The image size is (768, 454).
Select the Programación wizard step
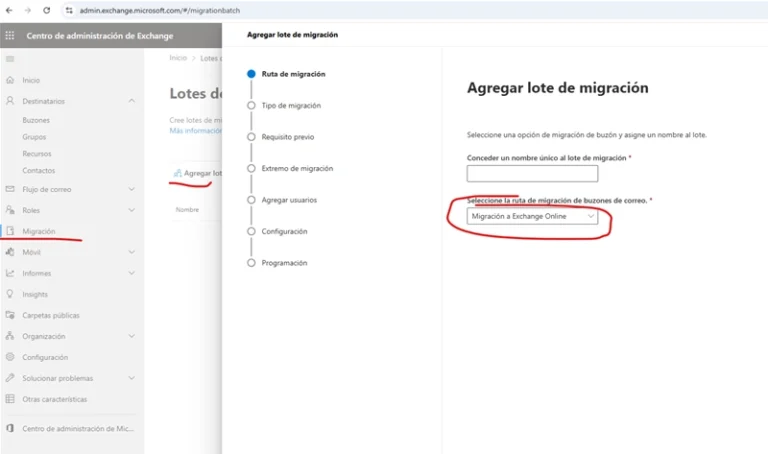[277, 263]
